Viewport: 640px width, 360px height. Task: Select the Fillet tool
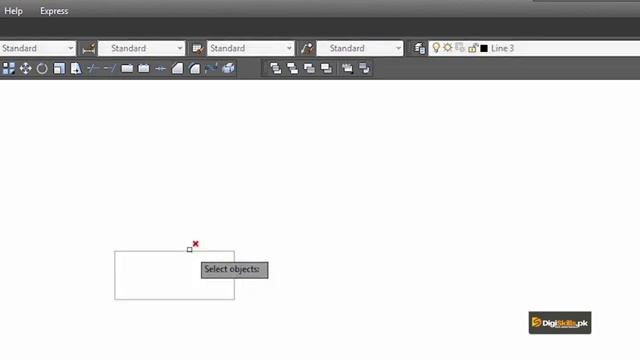pos(195,68)
